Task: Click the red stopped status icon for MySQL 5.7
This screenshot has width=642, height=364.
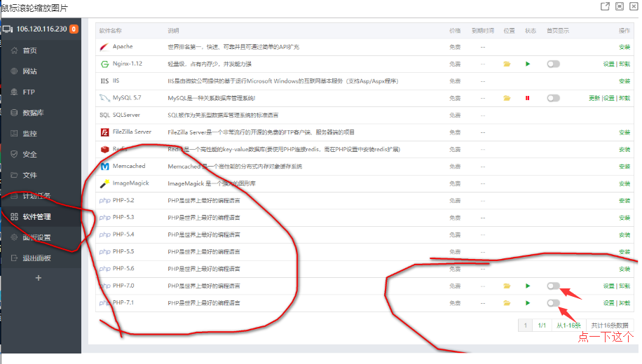Action: [x=527, y=98]
